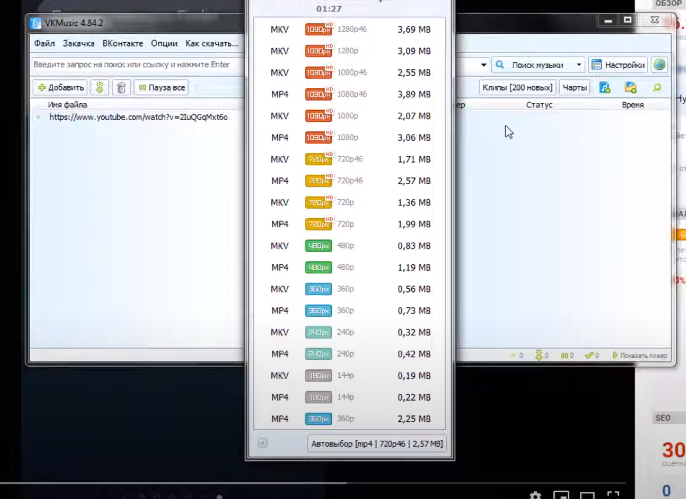Click the Имя файла column header
This screenshot has height=499, width=686.
[x=67, y=105]
